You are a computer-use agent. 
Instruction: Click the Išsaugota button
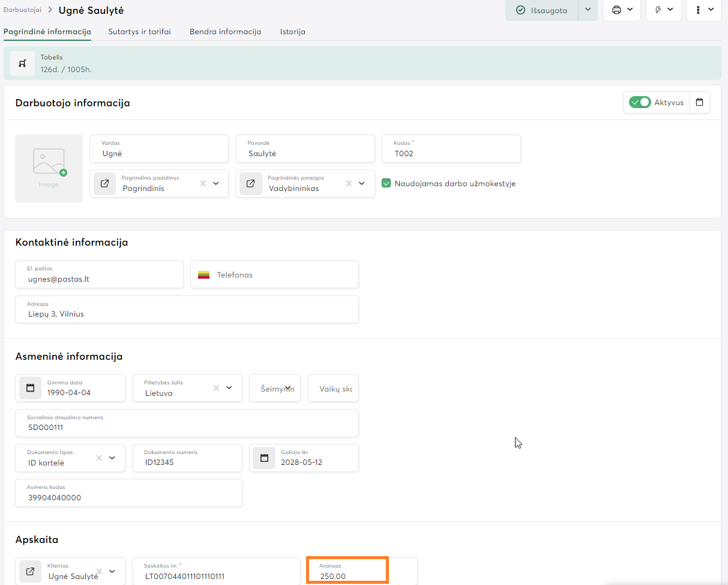[541, 10]
